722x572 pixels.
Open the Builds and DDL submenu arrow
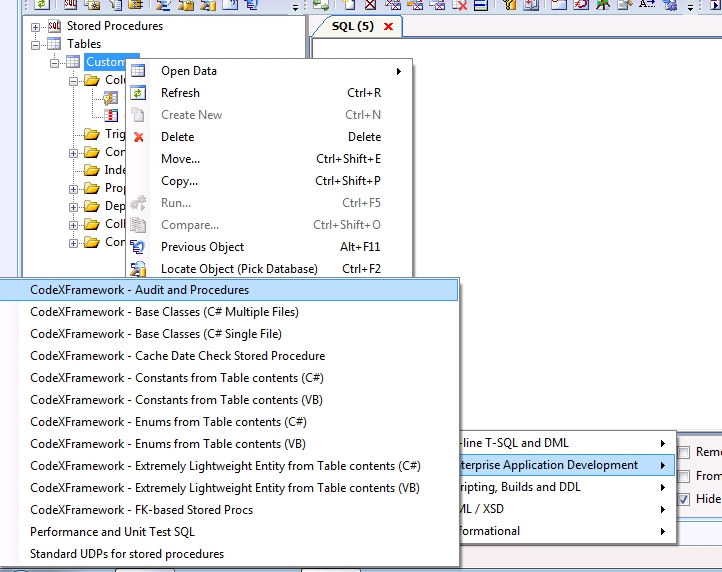pyautogui.click(x=663, y=487)
